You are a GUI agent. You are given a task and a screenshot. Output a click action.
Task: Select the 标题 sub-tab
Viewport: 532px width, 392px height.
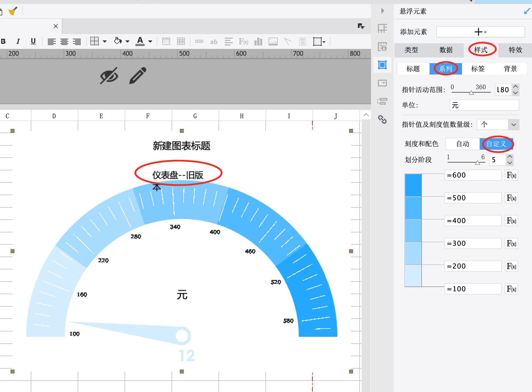(x=413, y=69)
